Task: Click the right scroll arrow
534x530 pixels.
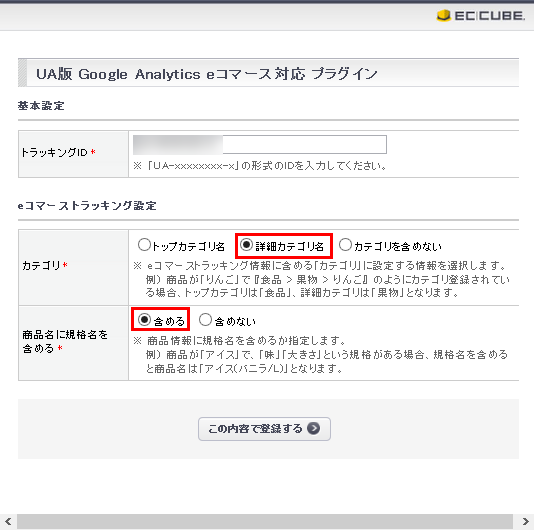Action: pos(525,521)
